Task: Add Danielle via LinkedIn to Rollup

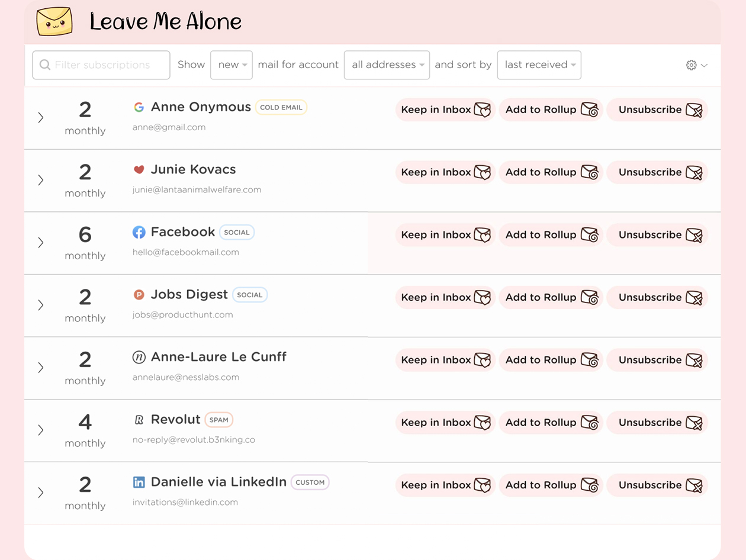Action: click(x=551, y=485)
